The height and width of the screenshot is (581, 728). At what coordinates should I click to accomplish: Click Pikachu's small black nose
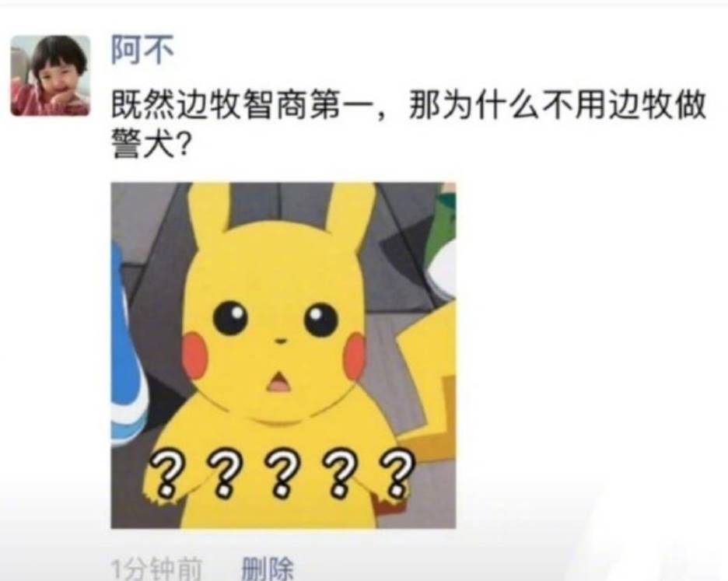tap(281, 341)
